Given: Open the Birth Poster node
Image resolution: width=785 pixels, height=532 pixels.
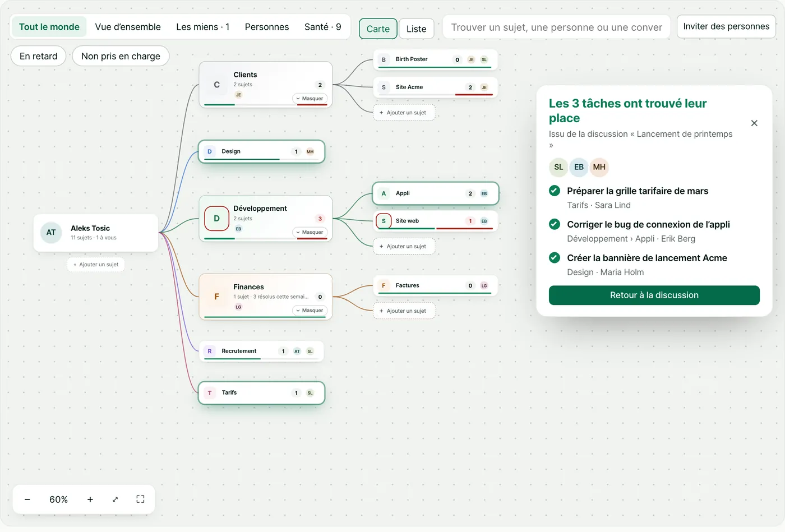Looking at the screenshot, I should (x=436, y=59).
